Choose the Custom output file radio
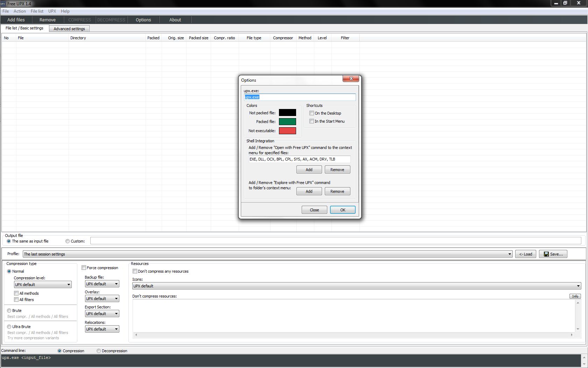This screenshot has height=368, width=588. pos(68,241)
